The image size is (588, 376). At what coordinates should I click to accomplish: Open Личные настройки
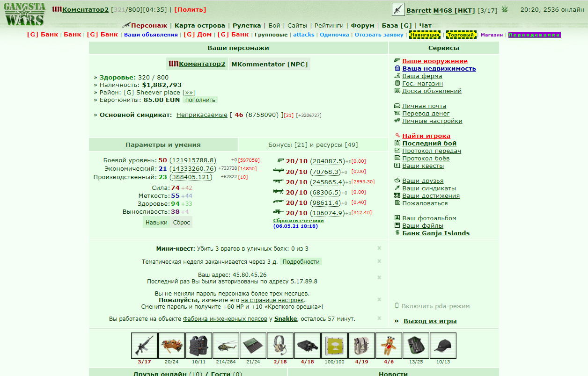432,121
